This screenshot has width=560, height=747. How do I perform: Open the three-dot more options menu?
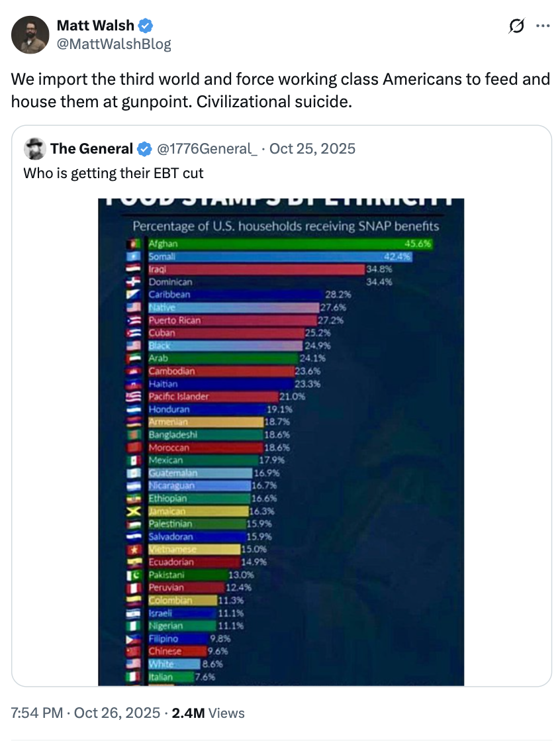pyautogui.click(x=543, y=26)
